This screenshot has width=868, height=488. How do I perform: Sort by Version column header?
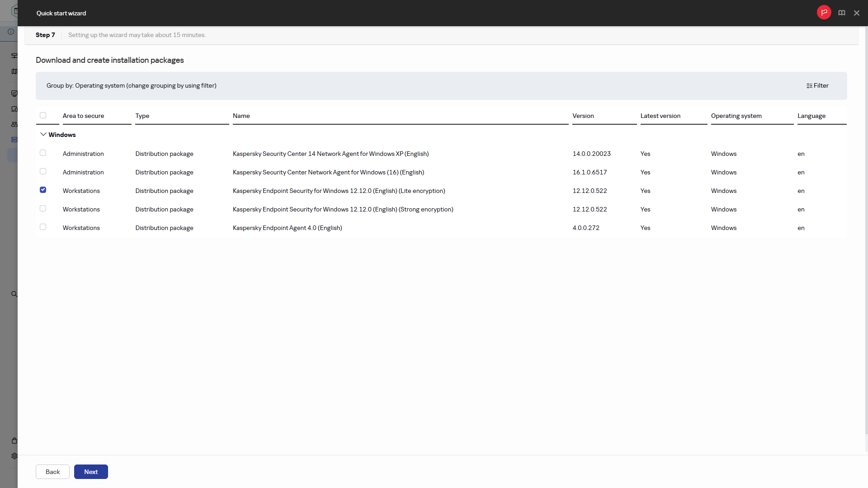(x=583, y=116)
